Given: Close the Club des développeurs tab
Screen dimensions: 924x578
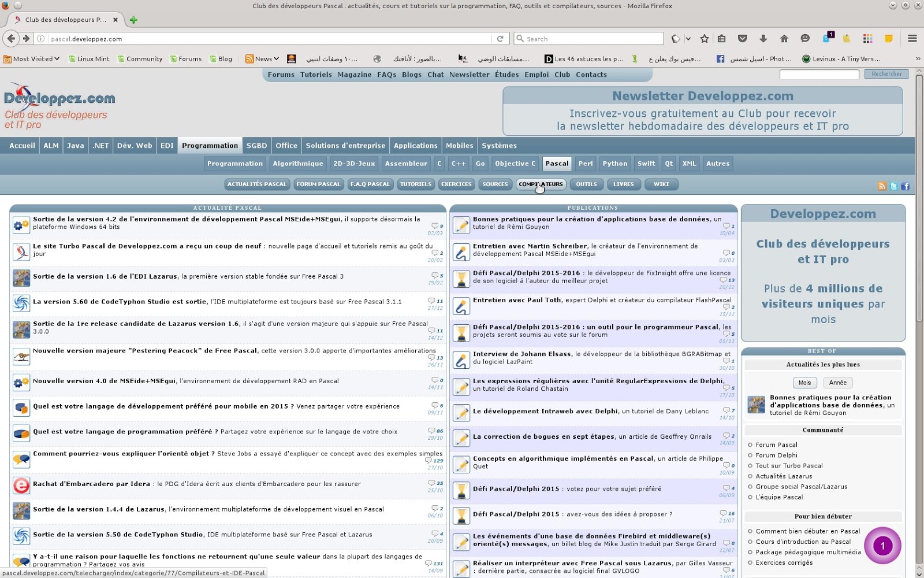Looking at the screenshot, I should 115,20.
